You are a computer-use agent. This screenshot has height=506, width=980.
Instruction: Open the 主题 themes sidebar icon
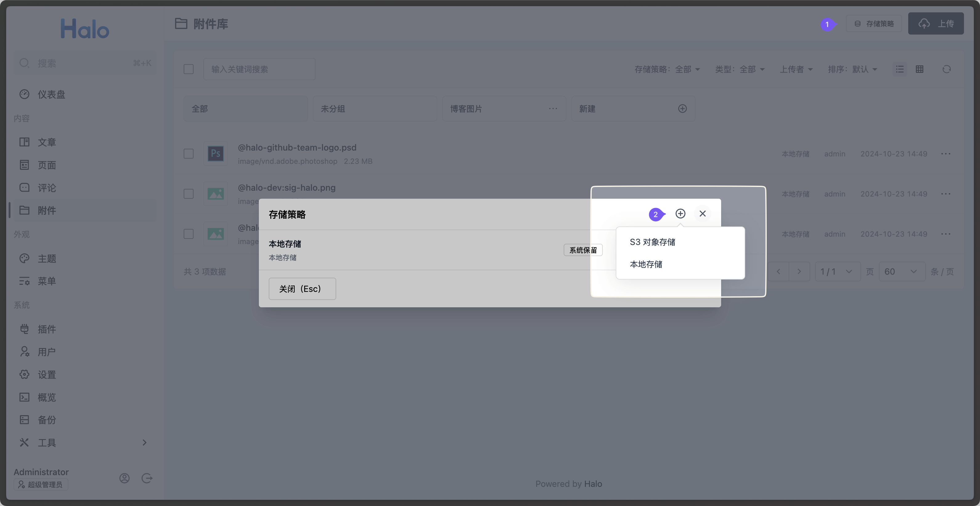click(x=24, y=259)
